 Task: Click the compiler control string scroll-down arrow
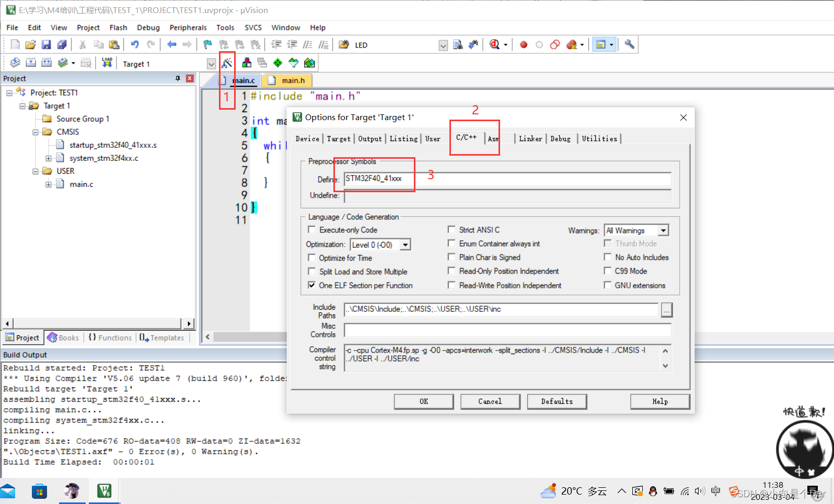(665, 366)
